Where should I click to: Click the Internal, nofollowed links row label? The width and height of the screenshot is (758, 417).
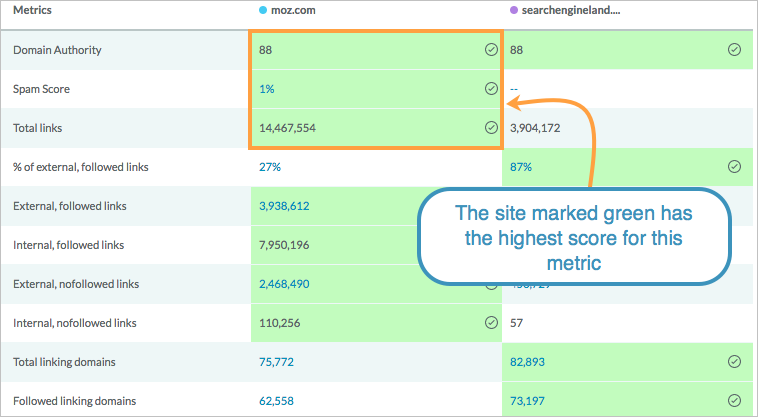[74, 323]
